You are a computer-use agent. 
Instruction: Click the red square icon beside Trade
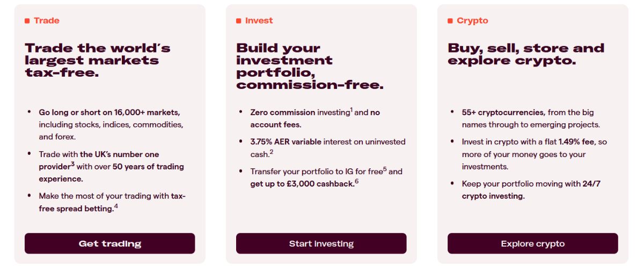[x=27, y=21]
